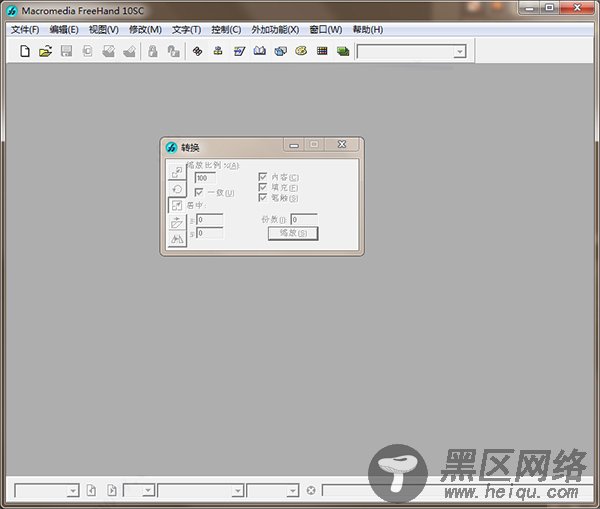The height and width of the screenshot is (509, 600).
Task: Click the first greyed eraser-shaped toolbar icon
Action: [109, 51]
